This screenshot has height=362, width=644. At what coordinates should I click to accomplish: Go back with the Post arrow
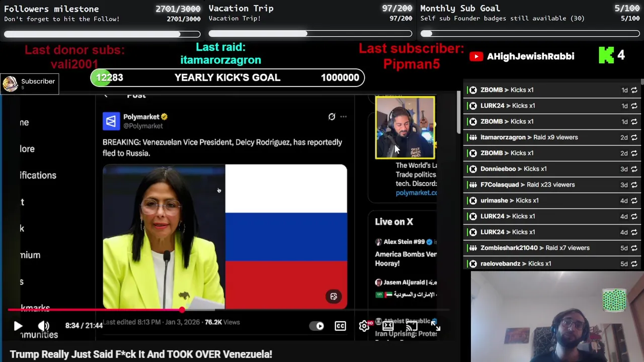pyautogui.click(x=106, y=96)
